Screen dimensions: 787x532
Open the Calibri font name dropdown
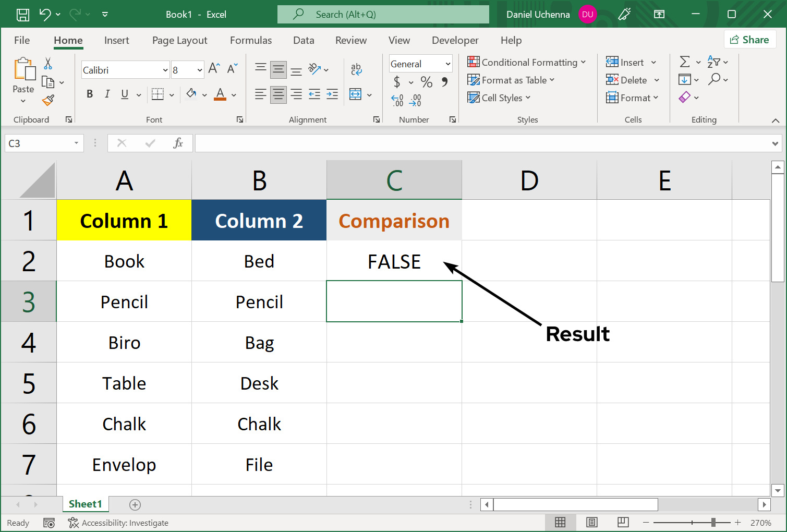[165, 70]
